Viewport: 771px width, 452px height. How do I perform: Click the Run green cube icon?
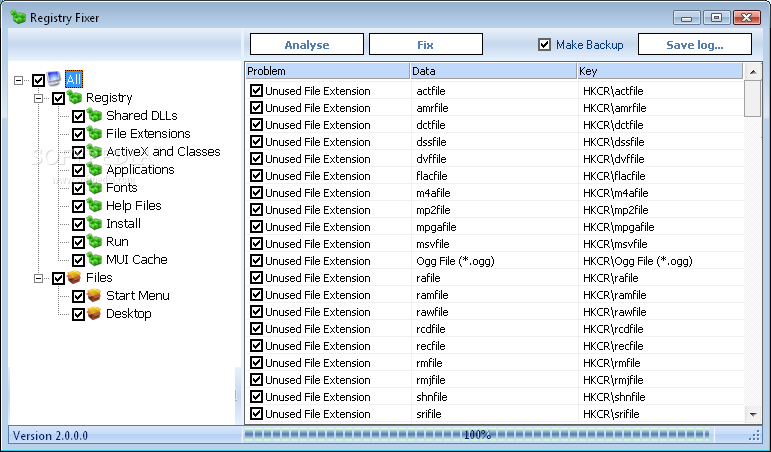(94, 241)
